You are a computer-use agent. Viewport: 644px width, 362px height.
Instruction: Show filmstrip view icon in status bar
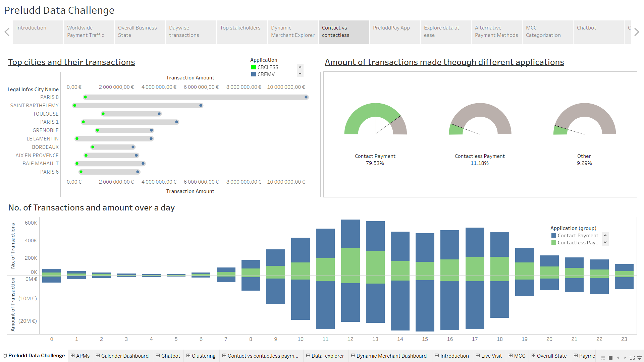point(603,358)
